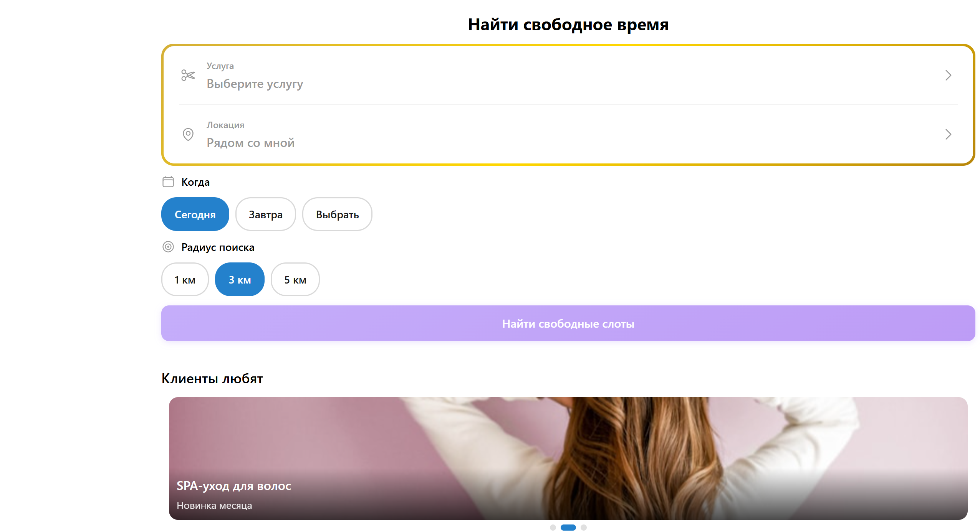The height and width of the screenshot is (531, 980).
Task: Set search radius to 5 км
Action: click(295, 280)
